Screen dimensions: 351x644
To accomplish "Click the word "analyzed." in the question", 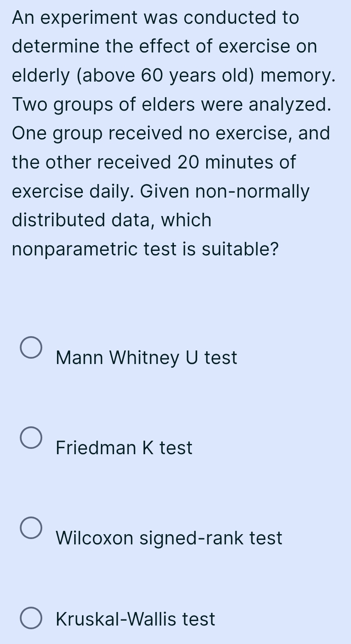I will point(289,105).
